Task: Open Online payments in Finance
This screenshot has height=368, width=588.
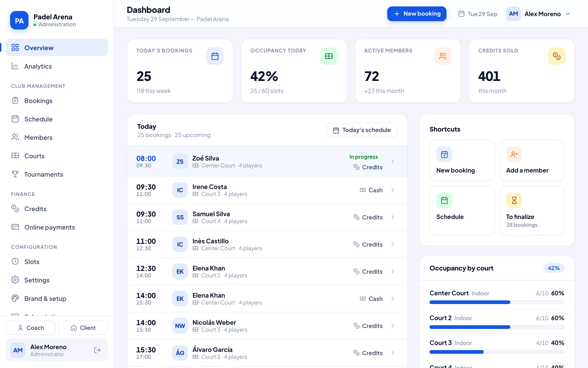Action: pyautogui.click(x=57, y=227)
